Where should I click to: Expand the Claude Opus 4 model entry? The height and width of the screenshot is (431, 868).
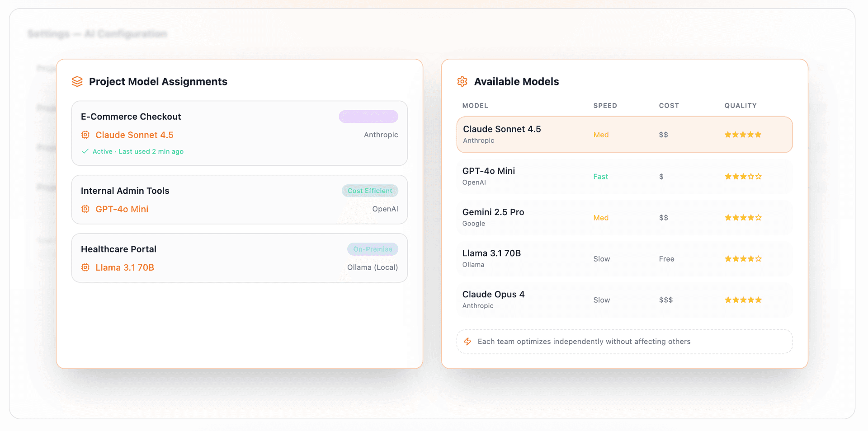pyautogui.click(x=624, y=300)
